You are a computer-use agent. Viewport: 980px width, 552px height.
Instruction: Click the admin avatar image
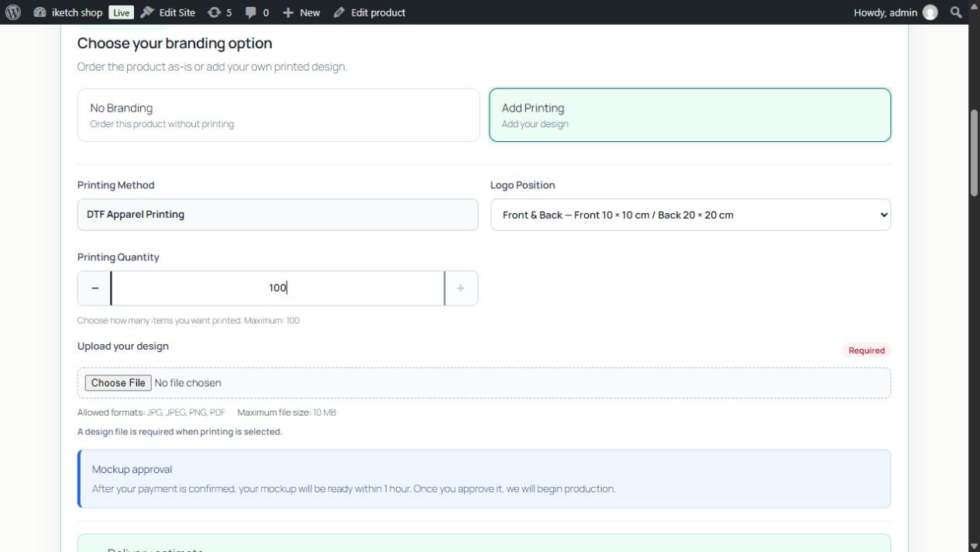tap(930, 12)
